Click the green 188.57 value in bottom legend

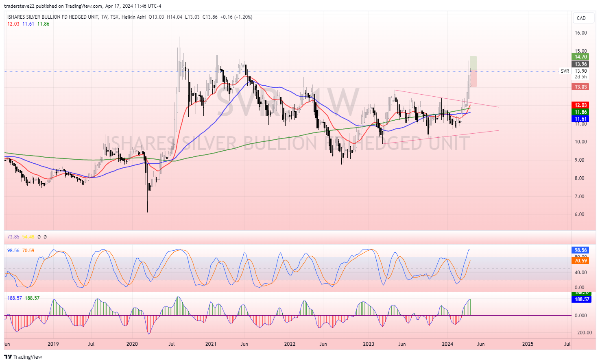(x=32, y=298)
